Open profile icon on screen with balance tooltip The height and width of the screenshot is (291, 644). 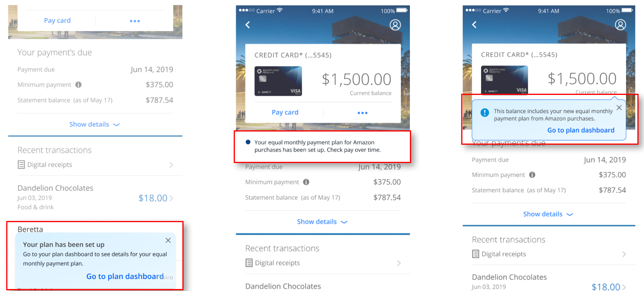620,25
